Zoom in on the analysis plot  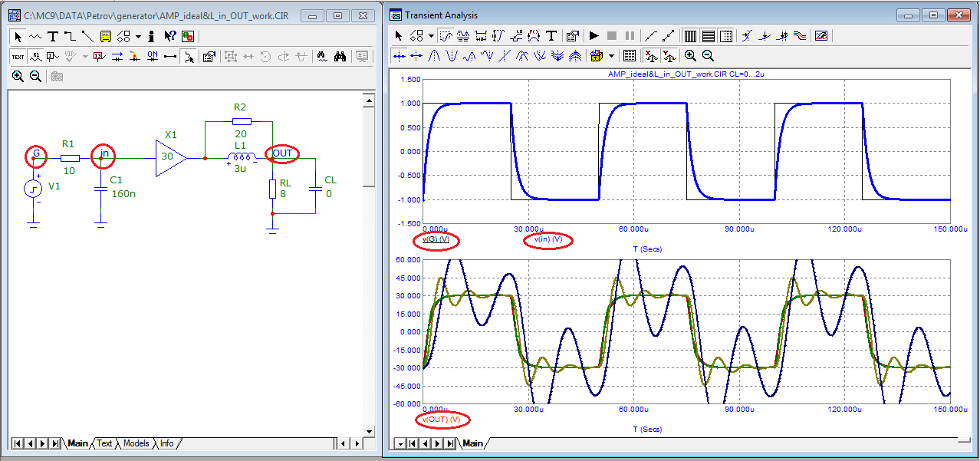pyautogui.click(x=690, y=56)
